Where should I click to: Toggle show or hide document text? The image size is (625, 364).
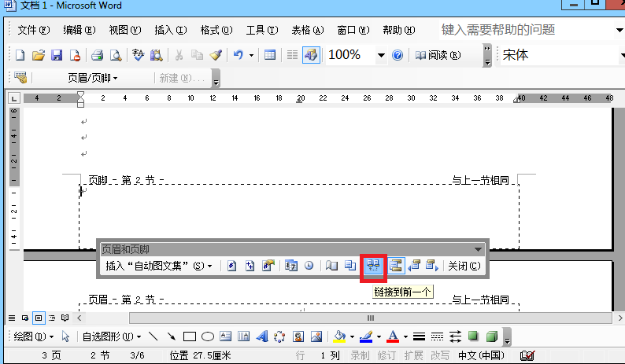[x=350, y=266]
